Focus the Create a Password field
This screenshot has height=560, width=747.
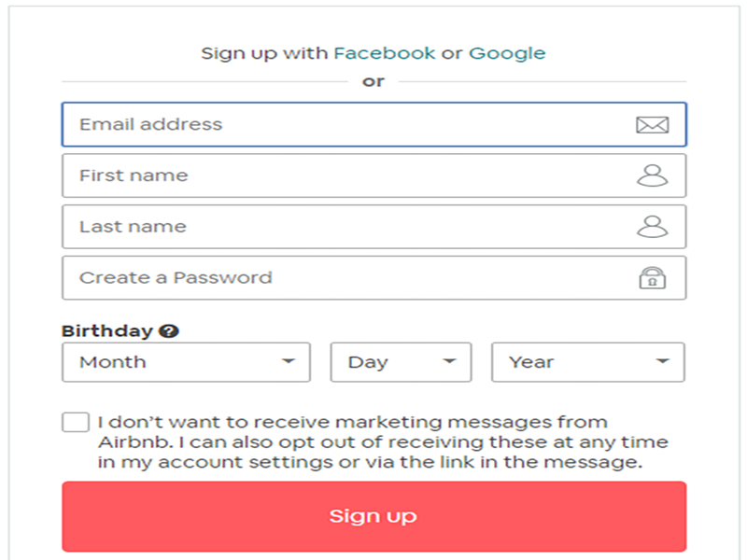point(345,277)
